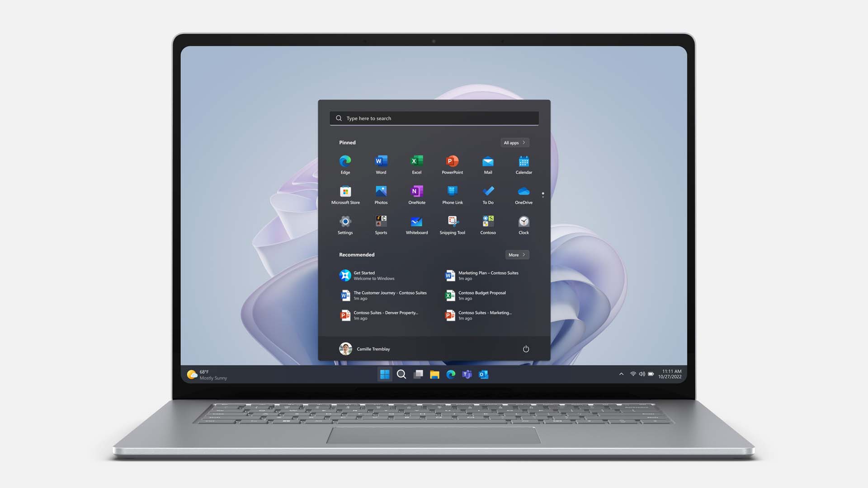
Task: Open Windows taskbar Teams icon
Action: (467, 374)
